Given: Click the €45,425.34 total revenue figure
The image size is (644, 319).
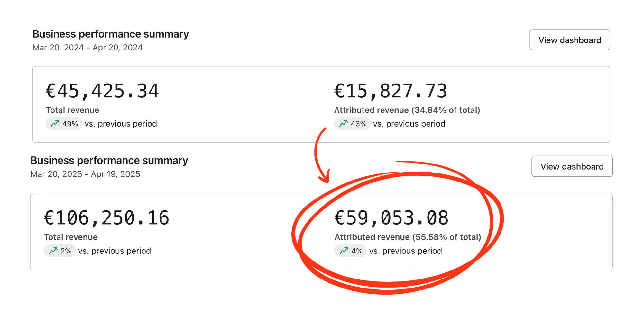Looking at the screenshot, I should click(102, 91).
